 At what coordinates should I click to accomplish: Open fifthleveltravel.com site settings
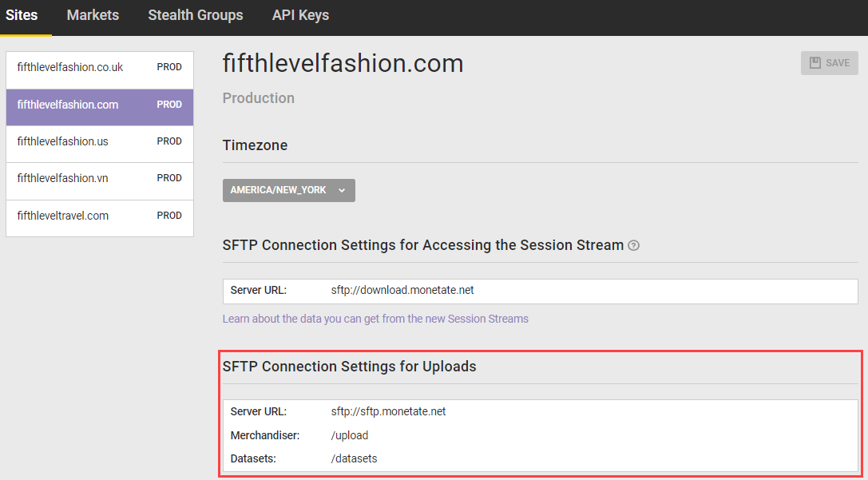(63, 216)
